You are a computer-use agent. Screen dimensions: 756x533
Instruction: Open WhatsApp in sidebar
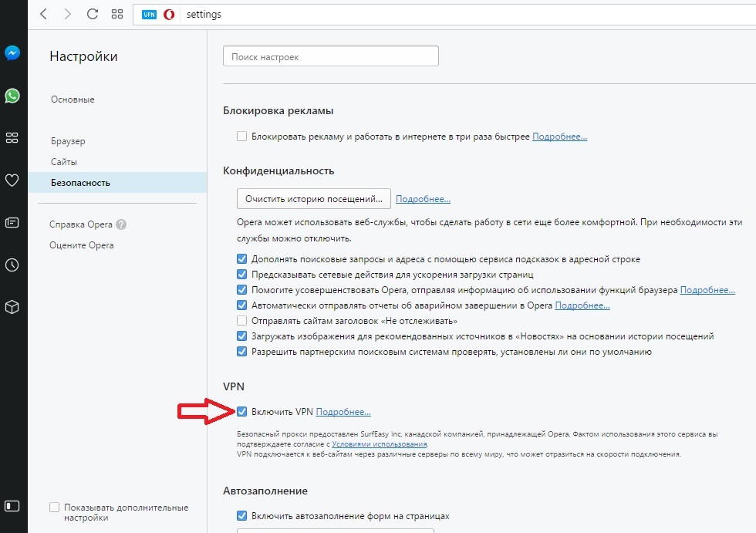click(12, 96)
